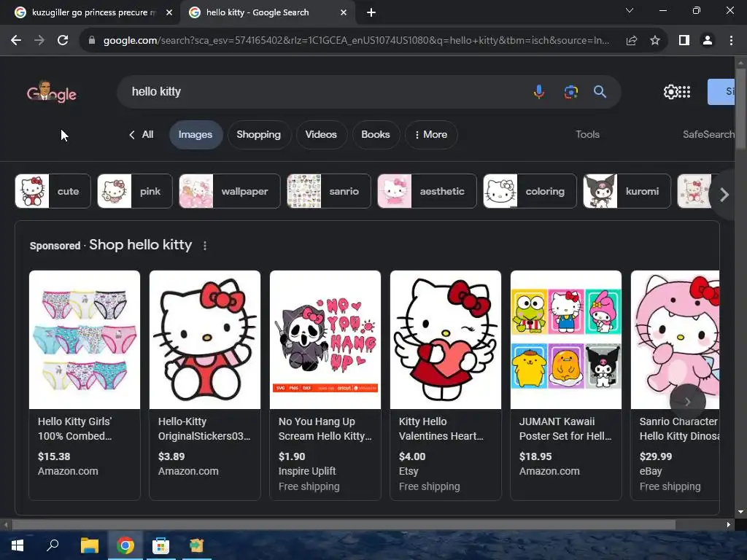
Task: Filter images by cute chip
Action: (53, 192)
